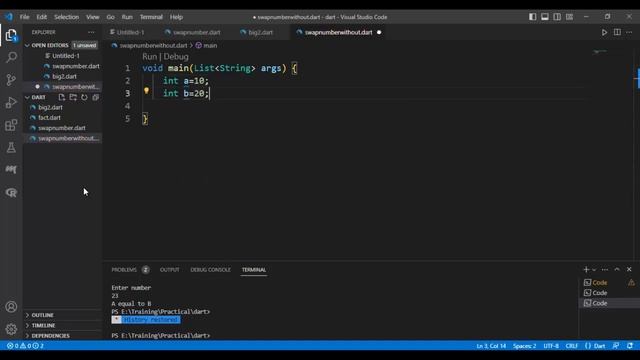Open the View menu
Viewport: 640px width, 360px height.
93,17
